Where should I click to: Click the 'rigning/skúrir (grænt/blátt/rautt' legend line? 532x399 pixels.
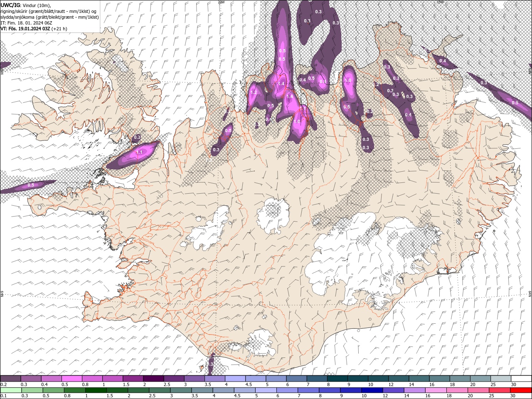[x=48, y=11]
